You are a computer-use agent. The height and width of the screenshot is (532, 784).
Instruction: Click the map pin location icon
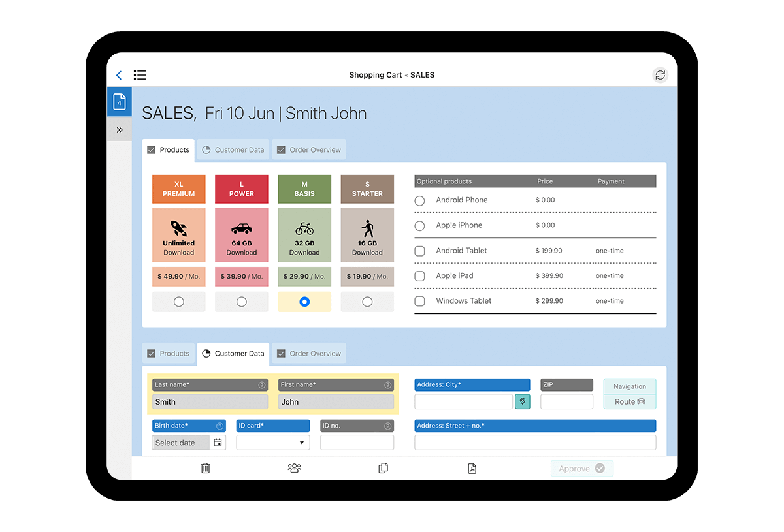click(523, 401)
